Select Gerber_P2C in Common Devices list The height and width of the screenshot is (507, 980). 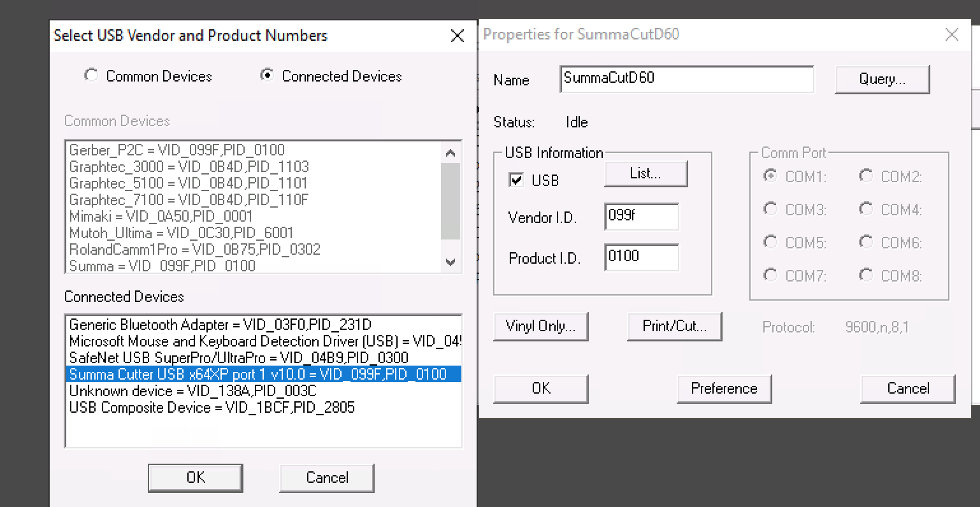(x=254, y=150)
